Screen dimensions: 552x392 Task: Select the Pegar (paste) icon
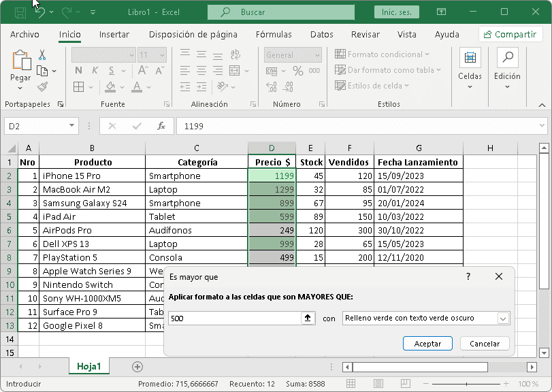[x=20, y=61]
